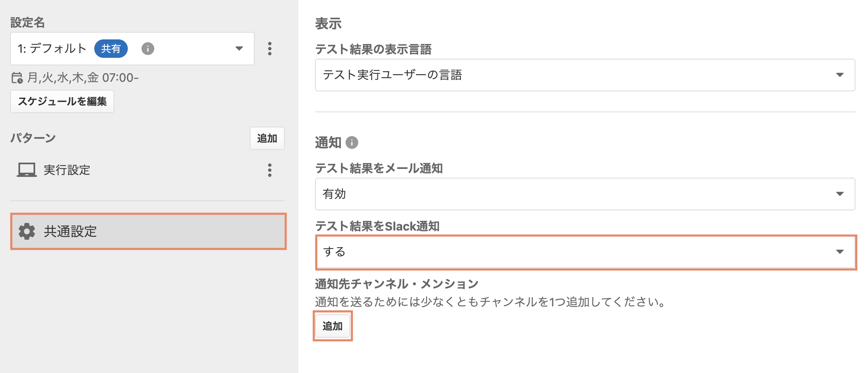This screenshot has width=868, height=373.
Task: Click the gear icon in 共通設定
Action: pyautogui.click(x=27, y=231)
